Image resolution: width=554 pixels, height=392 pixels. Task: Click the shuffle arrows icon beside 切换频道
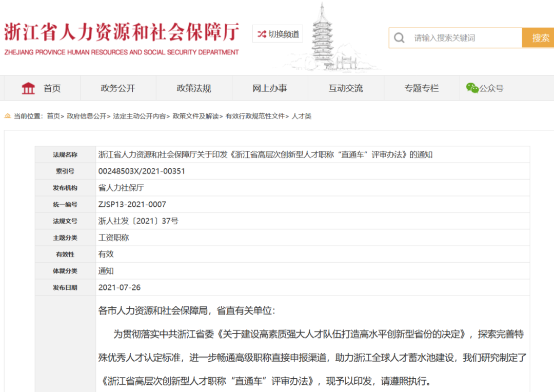[262, 34]
